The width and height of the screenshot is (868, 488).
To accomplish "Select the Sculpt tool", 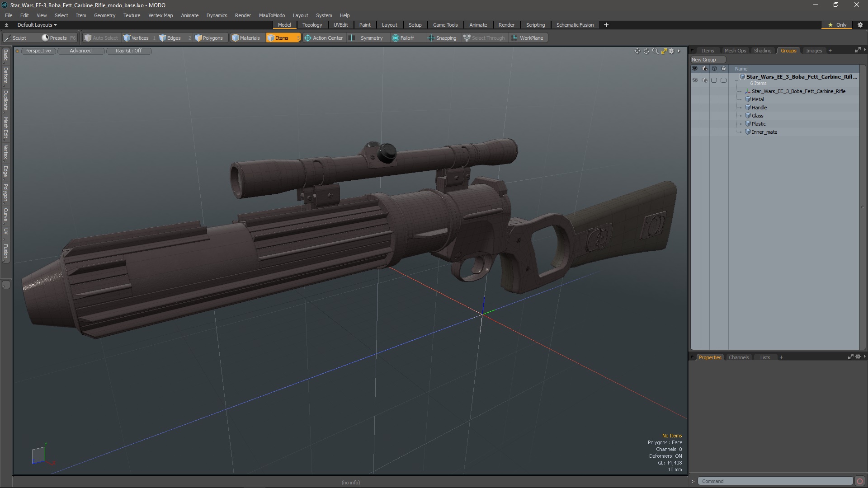I will [16, 38].
